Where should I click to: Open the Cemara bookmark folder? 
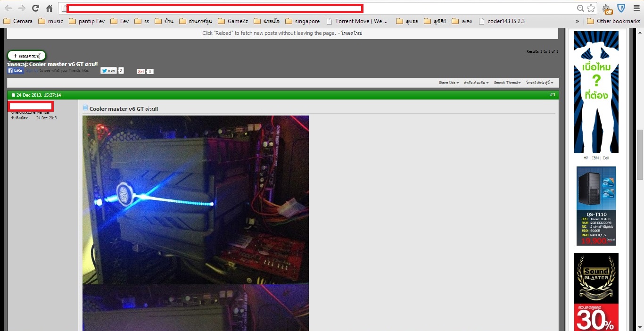(x=18, y=21)
